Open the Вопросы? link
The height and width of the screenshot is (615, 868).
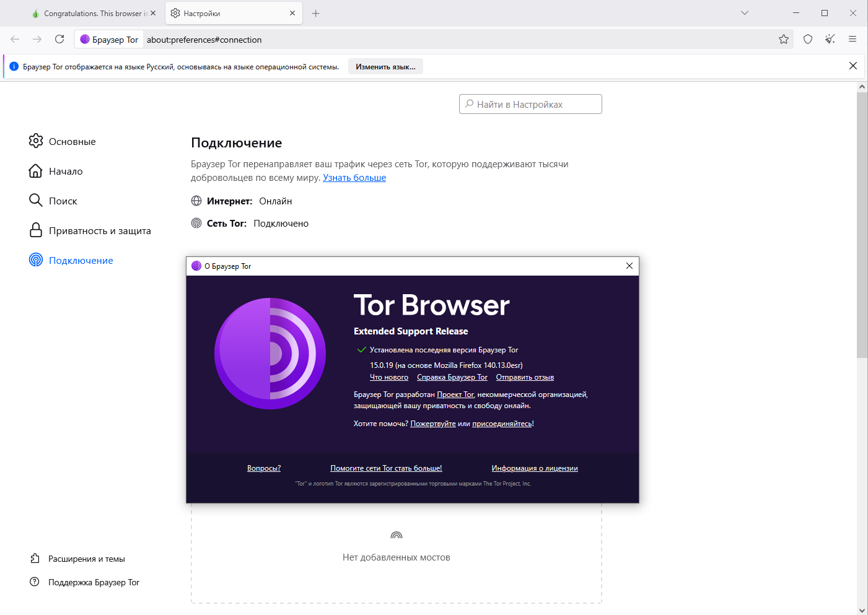[264, 468]
